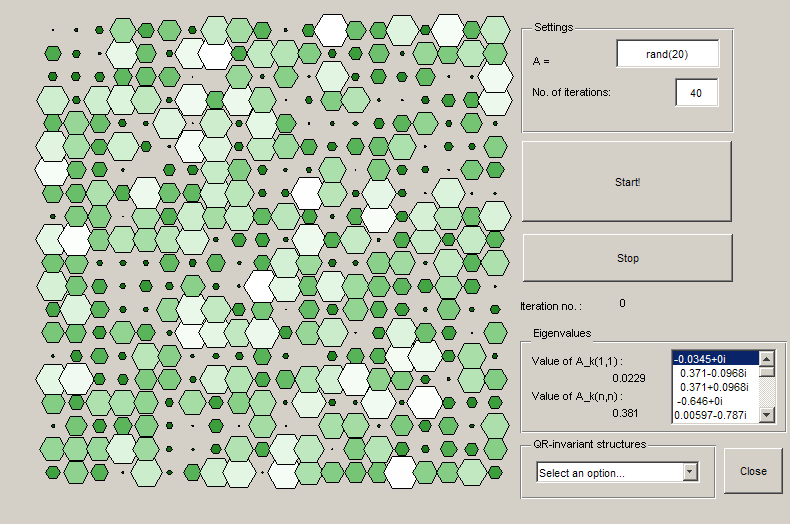790x524 pixels.
Task: Select eigenvalue 0.00597-0.787i in list
Action: pos(715,415)
